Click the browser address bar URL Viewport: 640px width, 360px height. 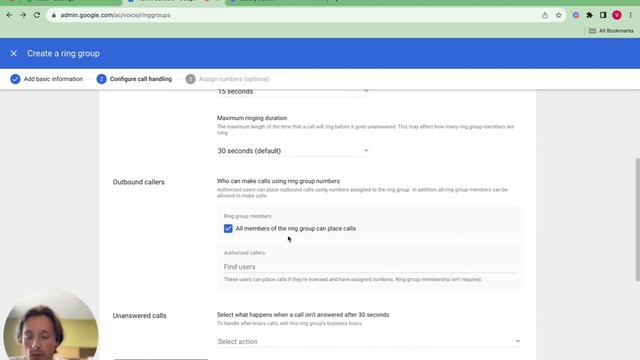point(116,15)
